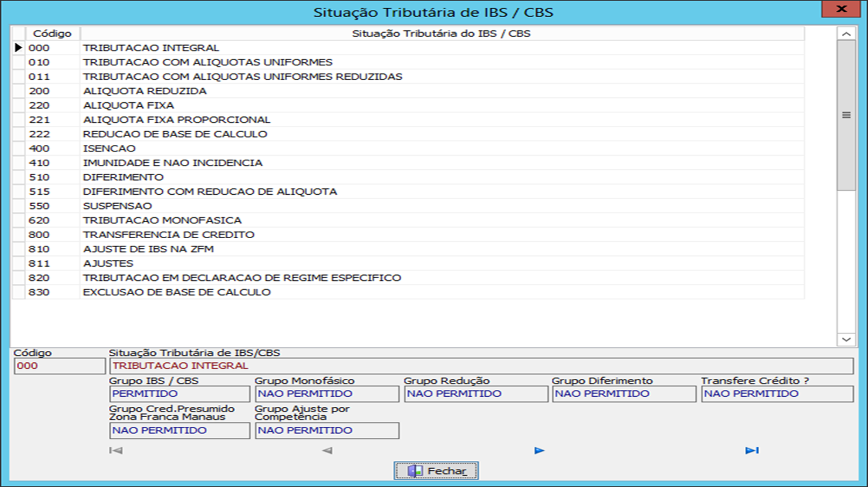Click the Grupo Monofásico field
The image size is (868, 487).
327,394
